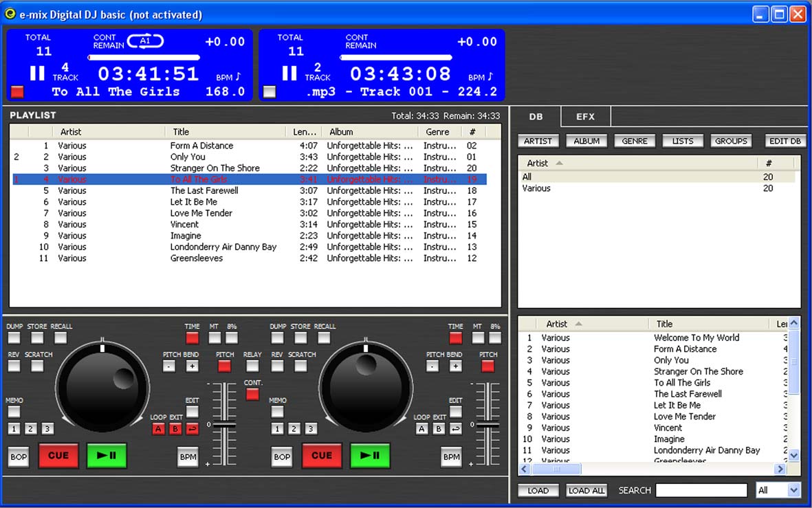
Task: Select memo slot 1 on left deck
Action: (14, 429)
